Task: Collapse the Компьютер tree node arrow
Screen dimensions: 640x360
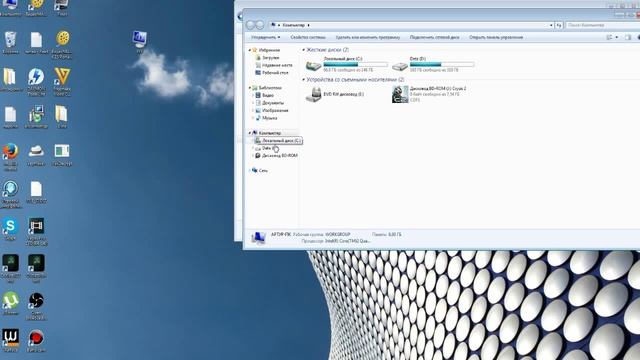Action: coord(250,133)
